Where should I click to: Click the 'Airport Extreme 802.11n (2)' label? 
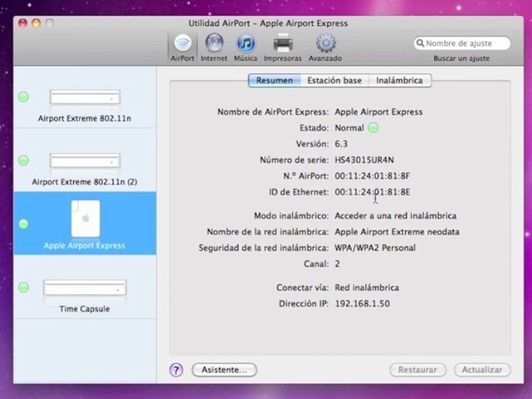click(84, 182)
